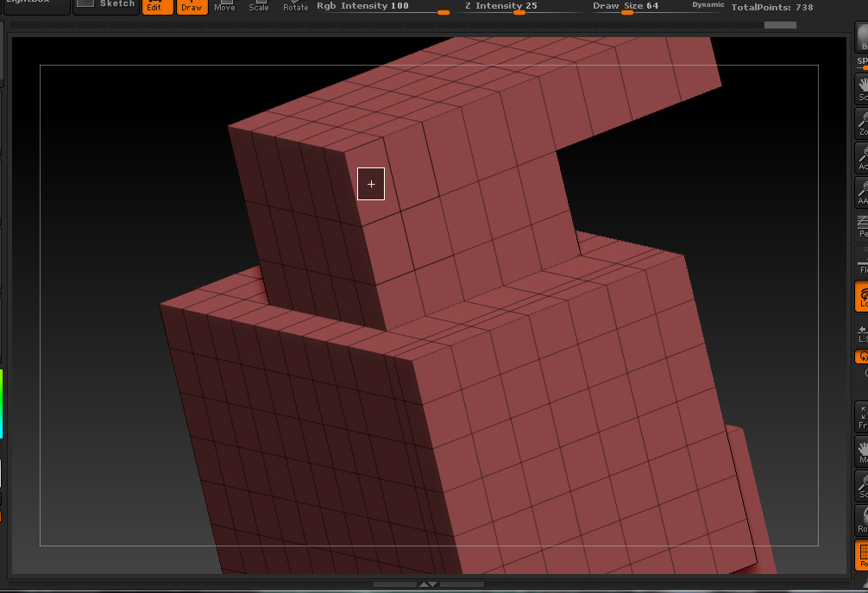Activate the Quick Sketch button

(106, 5)
